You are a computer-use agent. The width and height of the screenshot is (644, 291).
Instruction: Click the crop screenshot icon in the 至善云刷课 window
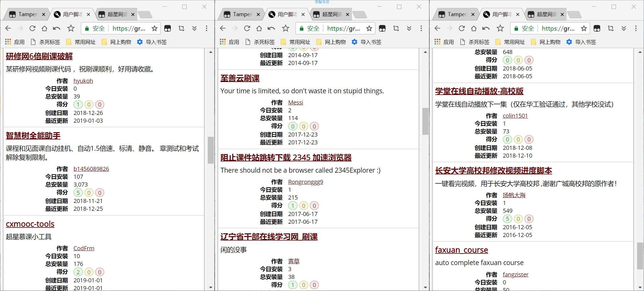click(396, 28)
